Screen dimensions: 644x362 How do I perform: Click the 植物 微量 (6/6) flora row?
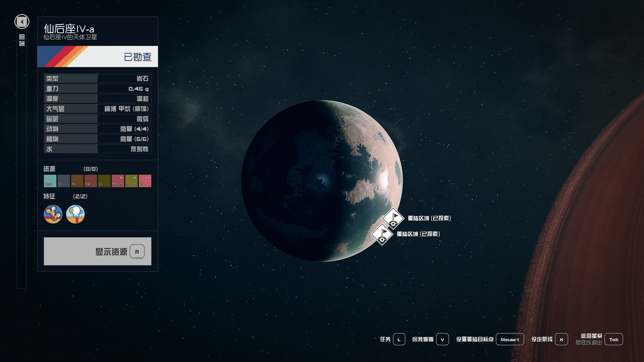(98, 139)
